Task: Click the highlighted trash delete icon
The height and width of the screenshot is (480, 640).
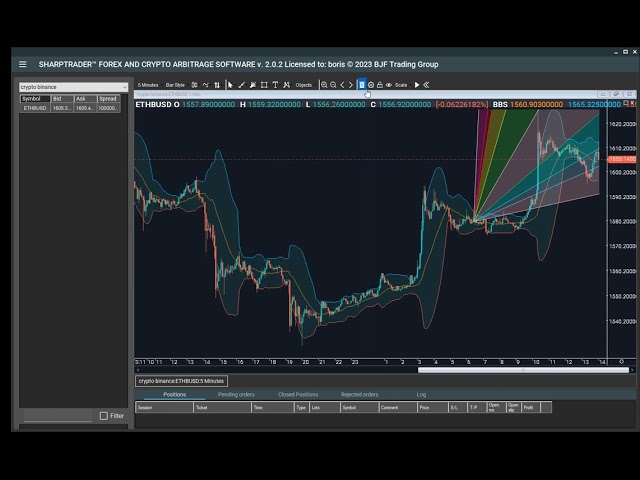Action: point(362,85)
